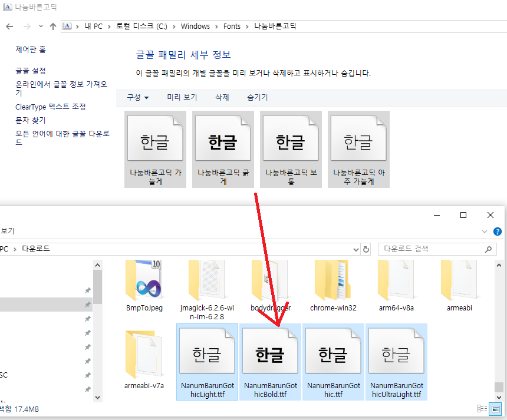Viewport: 507px width, 420px height.
Task: Refresh the Downloads folder
Action: [x=366, y=249]
